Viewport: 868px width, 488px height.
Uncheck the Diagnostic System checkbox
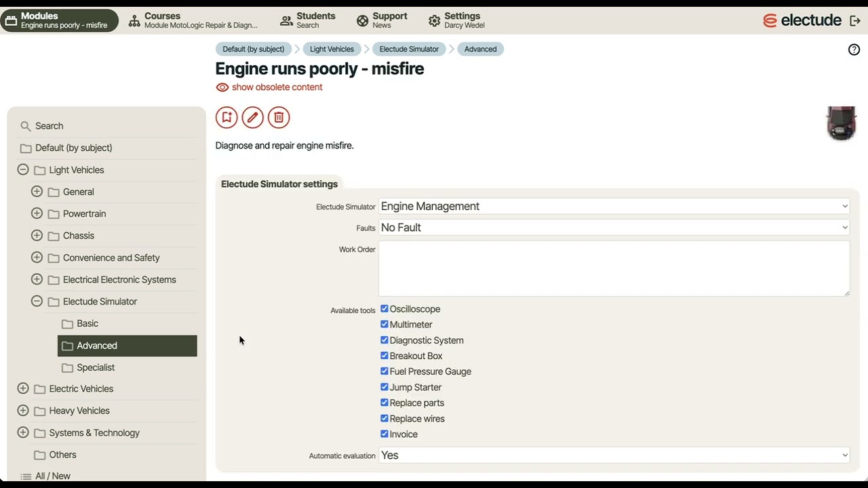pos(384,340)
